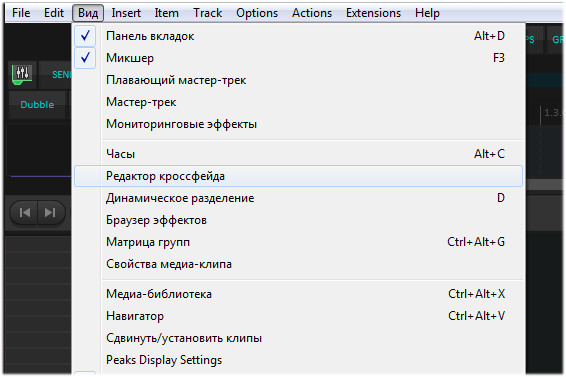This screenshot has width=566, height=377.
Task: Click the mixer faders icon button
Action: tap(22, 74)
